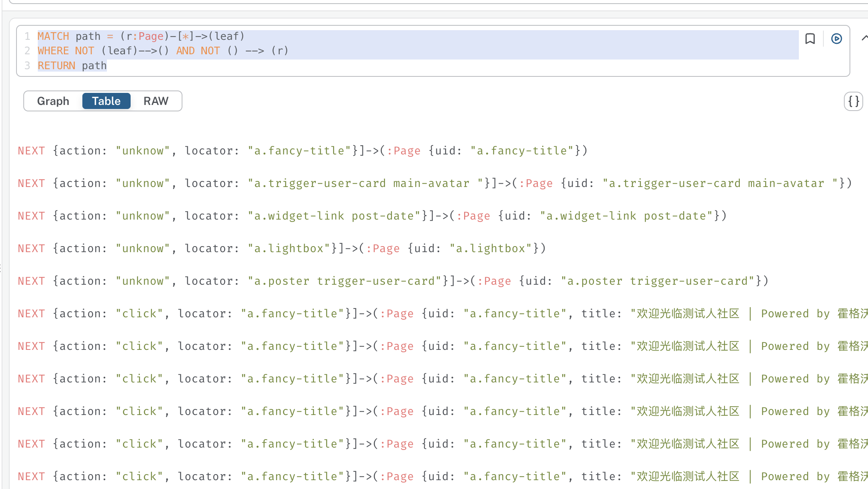Run the Cypher query
Image resolution: width=868 pixels, height=489 pixels.
coord(837,39)
